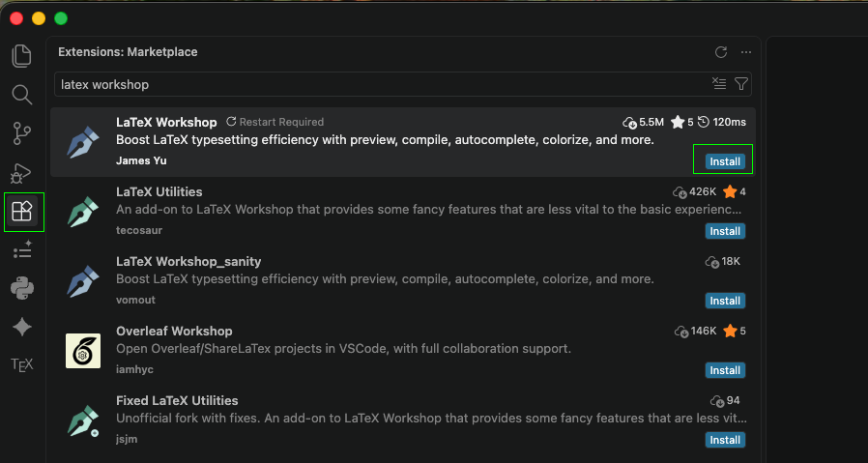This screenshot has height=463, width=868.
Task: Install Fixed LaTeX Utilities by jsjm
Action: click(725, 440)
